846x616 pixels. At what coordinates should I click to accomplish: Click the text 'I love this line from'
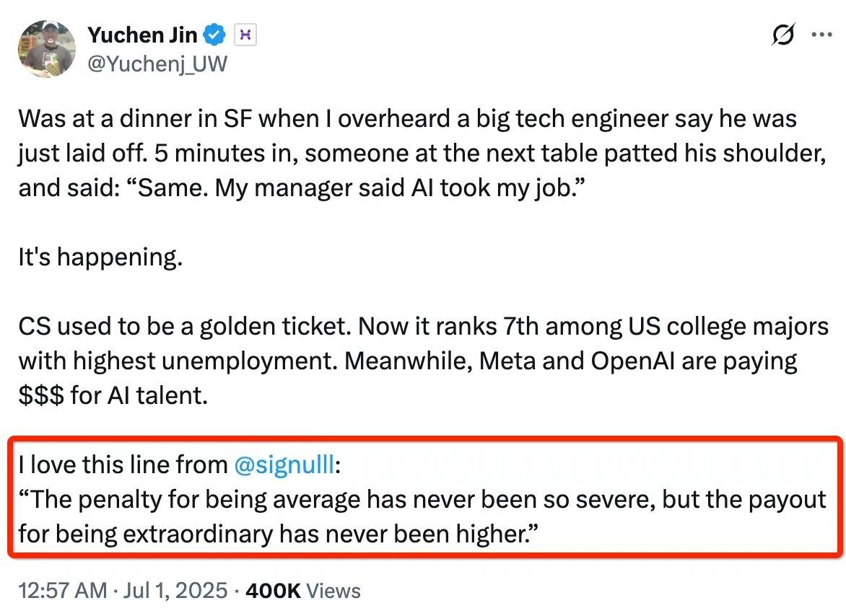pos(123,465)
